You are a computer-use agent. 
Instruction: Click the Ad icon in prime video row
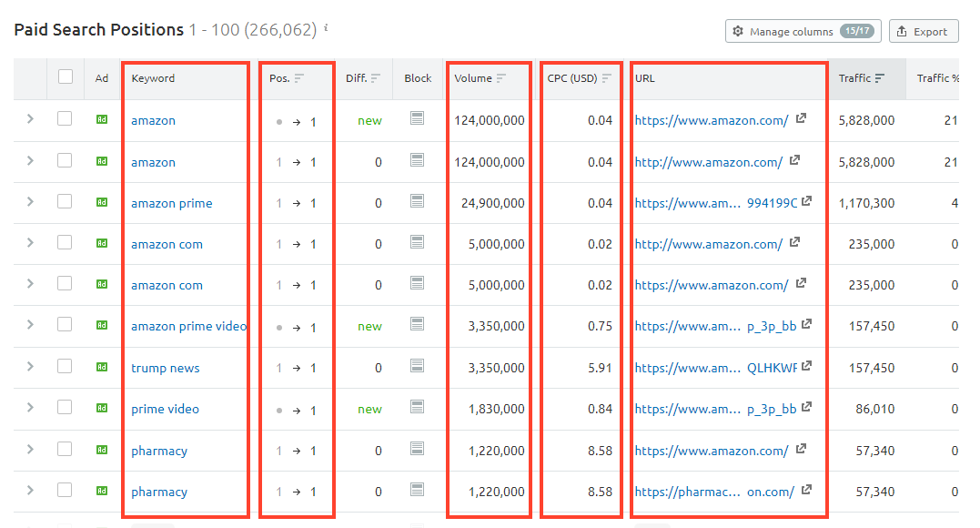[x=102, y=408]
